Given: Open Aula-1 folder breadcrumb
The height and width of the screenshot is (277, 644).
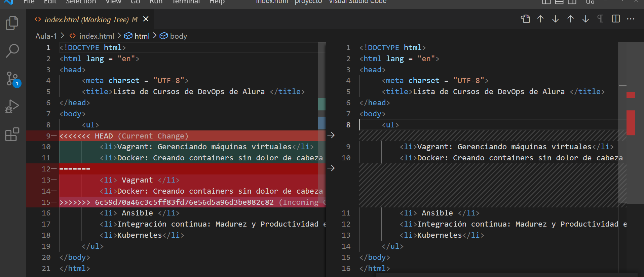Looking at the screenshot, I should click(x=46, y=36).
